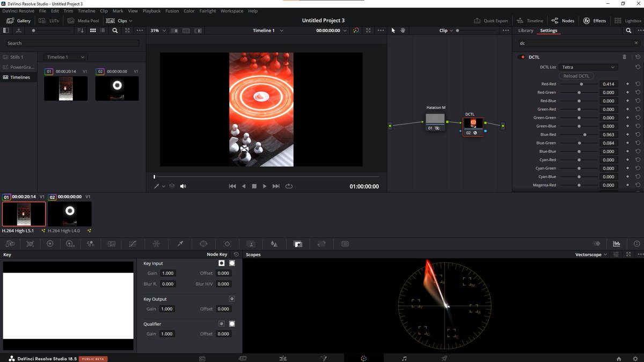Open the Color Match palette

click(x=30, y=244)
